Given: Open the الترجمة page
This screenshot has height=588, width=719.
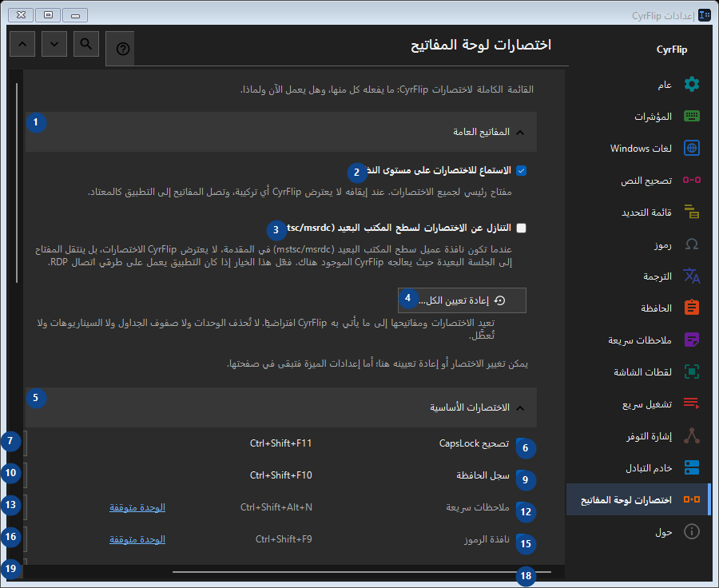Looking at the screenshot, I should (657, 276).
